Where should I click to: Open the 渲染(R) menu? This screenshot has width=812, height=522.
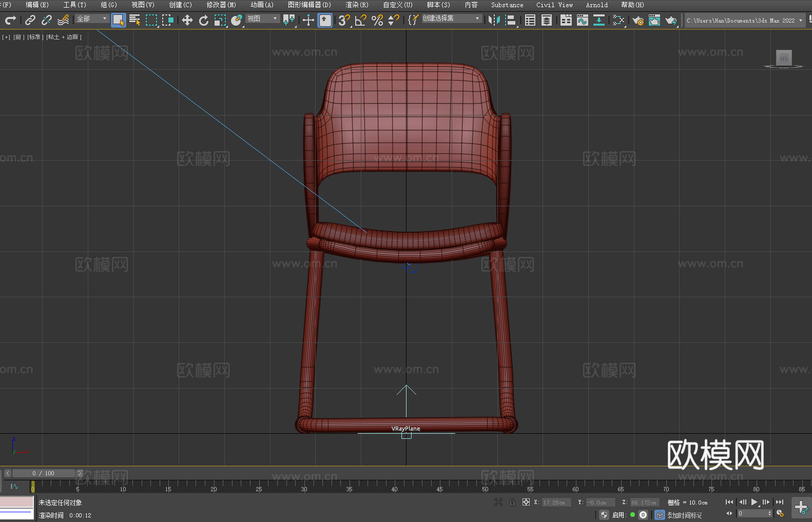[x=357, y=5]
